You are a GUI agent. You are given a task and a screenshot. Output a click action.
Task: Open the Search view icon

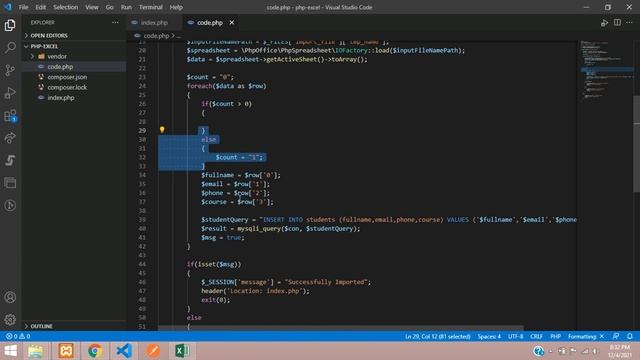coord(10,47)
